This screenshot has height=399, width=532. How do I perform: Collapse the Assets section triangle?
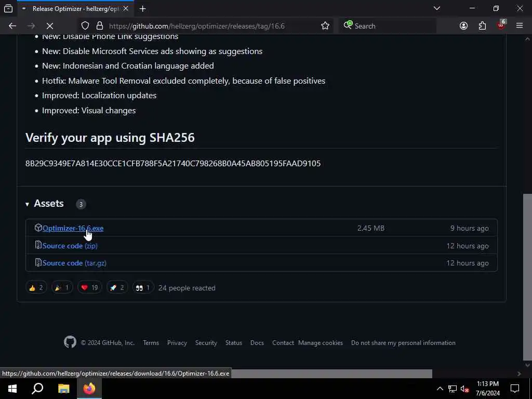click(x=27, y=204)
